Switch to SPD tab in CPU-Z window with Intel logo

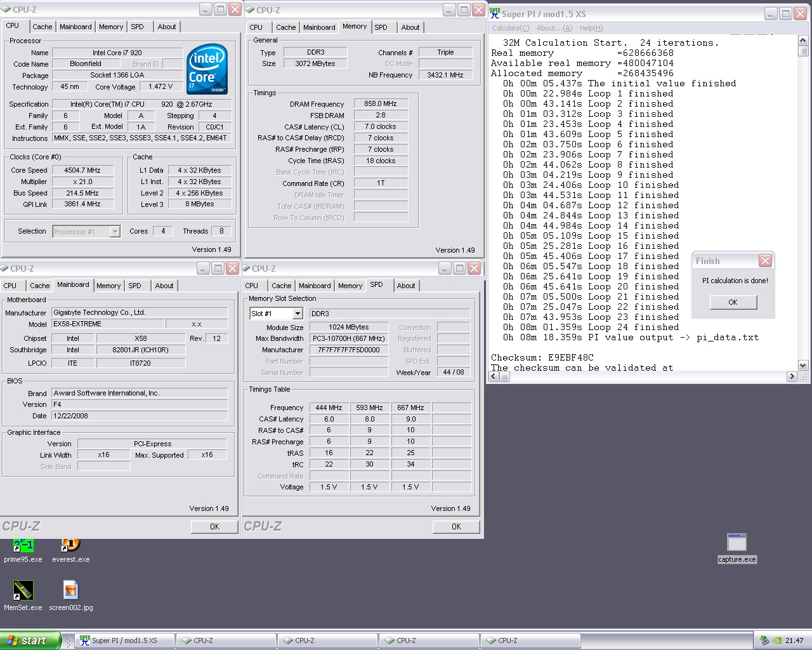[138, 27]
